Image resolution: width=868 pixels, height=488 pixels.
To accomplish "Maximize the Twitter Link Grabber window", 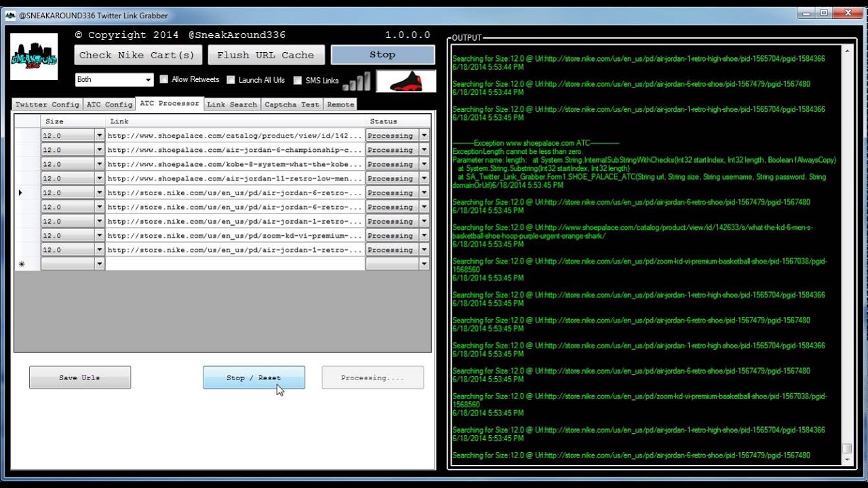I will tap(824, 12).
